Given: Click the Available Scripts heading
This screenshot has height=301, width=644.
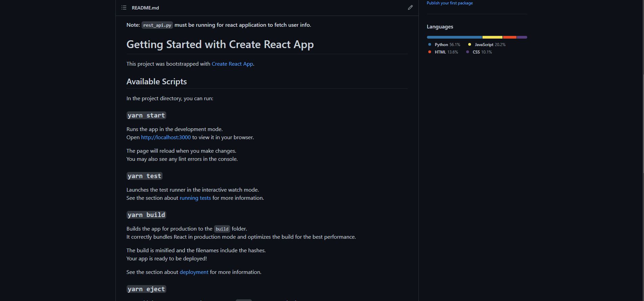Looking at the screenshot, I should (156, 82).
